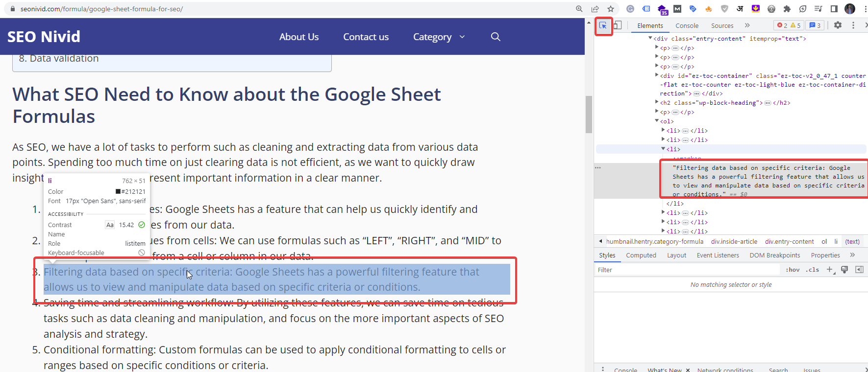Open the errors and warnings counter
This screenshot has width=868, height=372.
click(789, 25)
